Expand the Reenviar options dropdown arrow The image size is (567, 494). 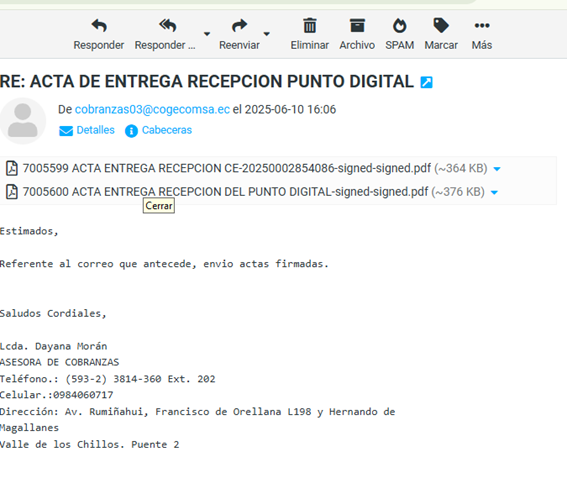point(267,34)
